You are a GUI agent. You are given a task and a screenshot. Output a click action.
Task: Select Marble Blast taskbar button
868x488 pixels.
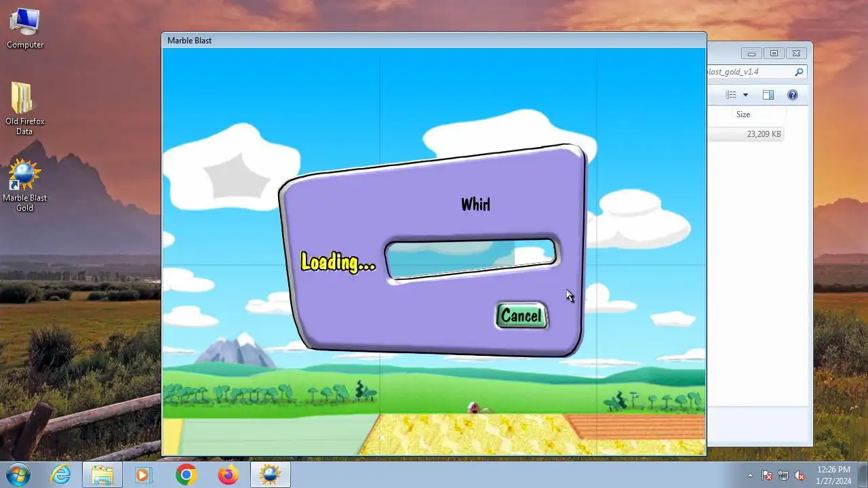click(271, 475)
